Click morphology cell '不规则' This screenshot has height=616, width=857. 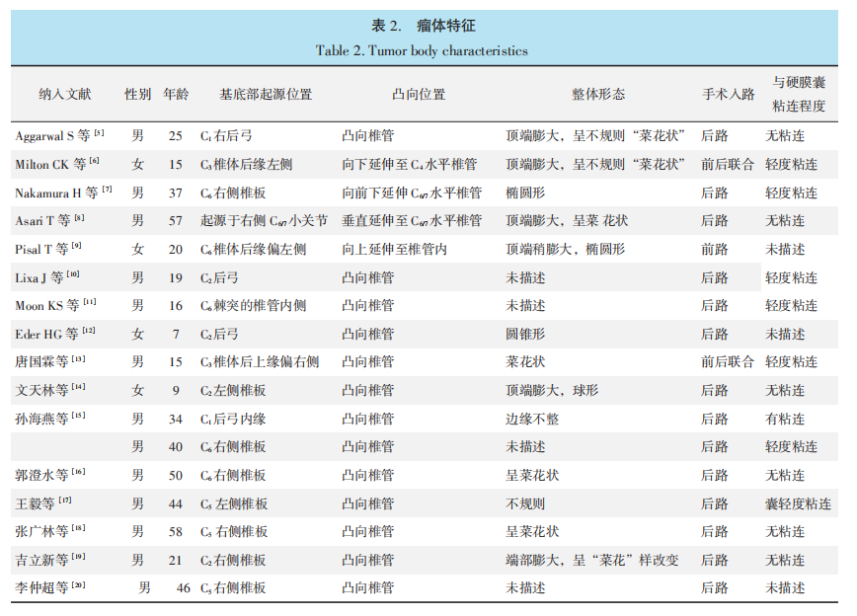tap(525, 502)
